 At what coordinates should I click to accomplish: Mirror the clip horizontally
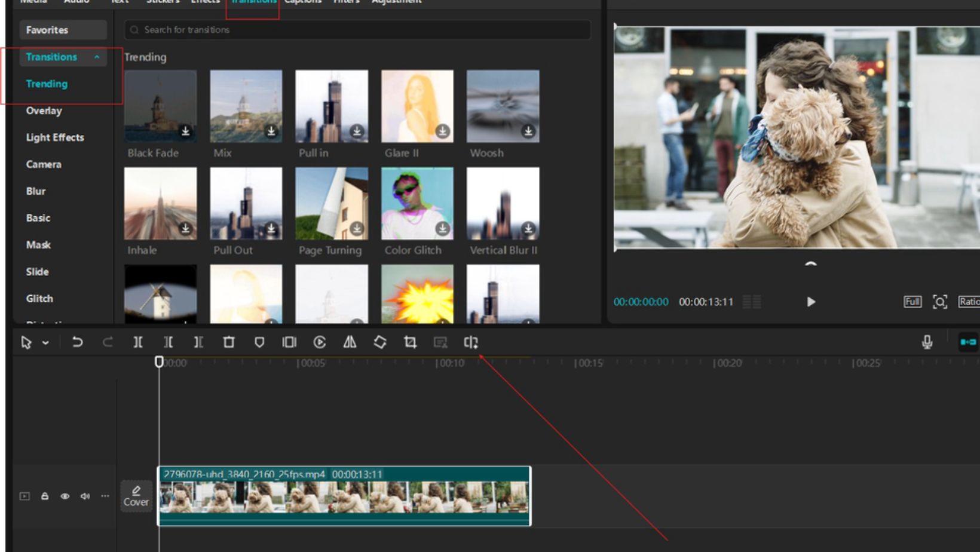[350, 342]
